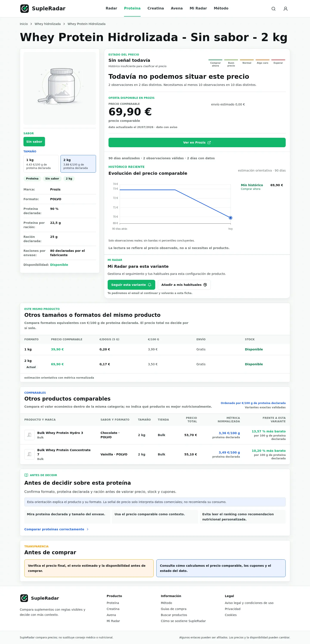Open the Radar nav item
The image size is (310, 644).
pyautogui.click(x=111, y=8)
